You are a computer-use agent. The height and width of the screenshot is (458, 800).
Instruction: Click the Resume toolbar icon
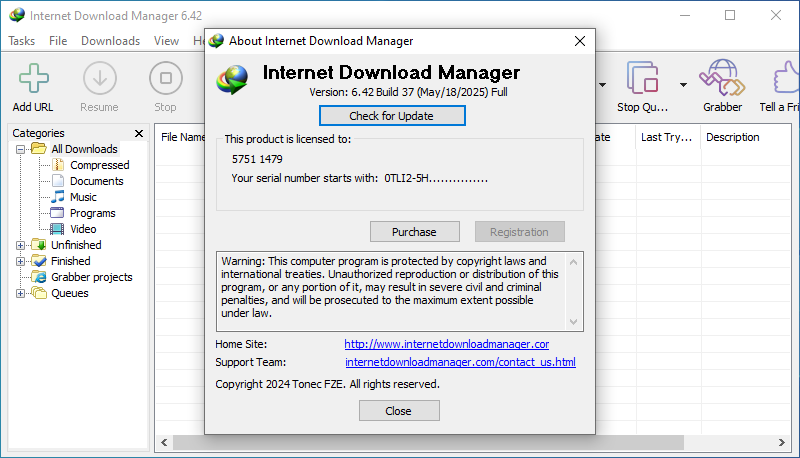point(99,79)
